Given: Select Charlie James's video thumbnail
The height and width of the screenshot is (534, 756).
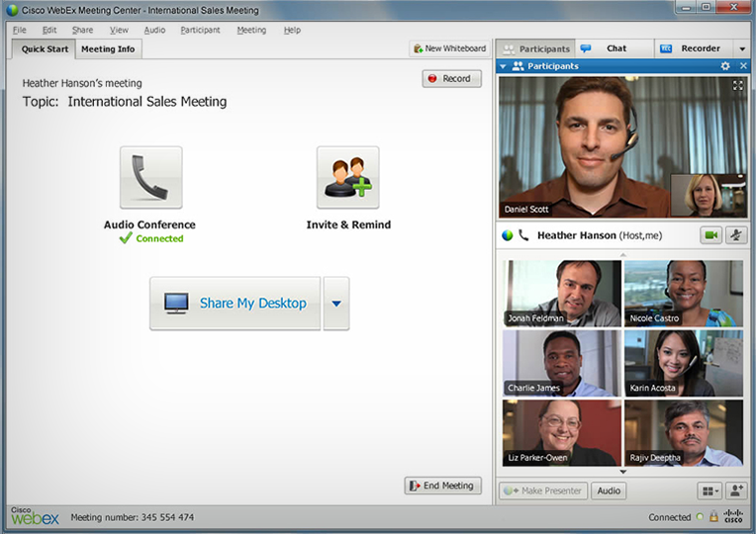Looking at the screenshot, I should click(562, 363).
